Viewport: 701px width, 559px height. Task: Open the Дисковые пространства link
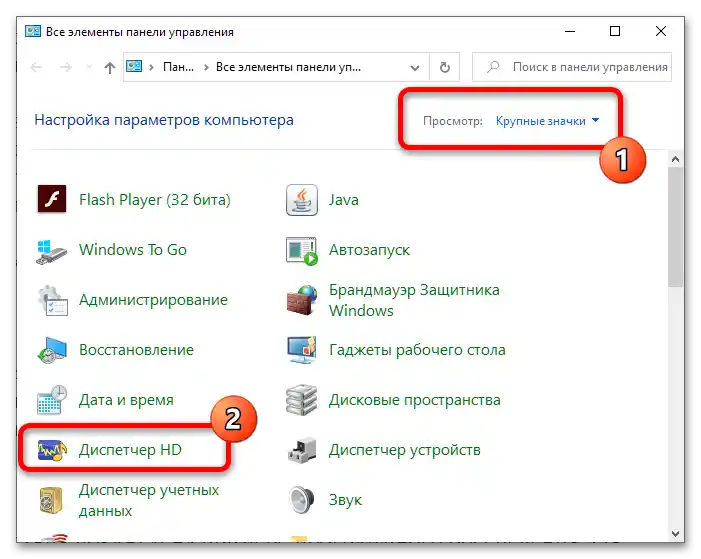(x=414, y=400)
